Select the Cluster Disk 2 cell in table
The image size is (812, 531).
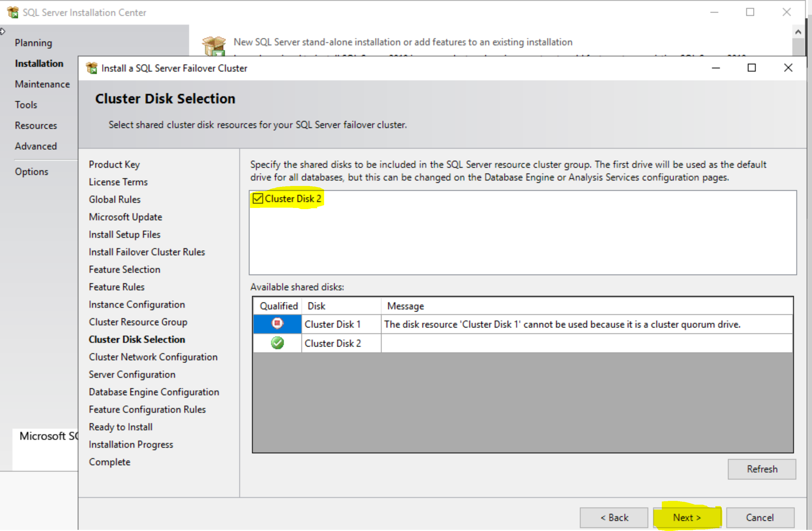coord(341,343)
